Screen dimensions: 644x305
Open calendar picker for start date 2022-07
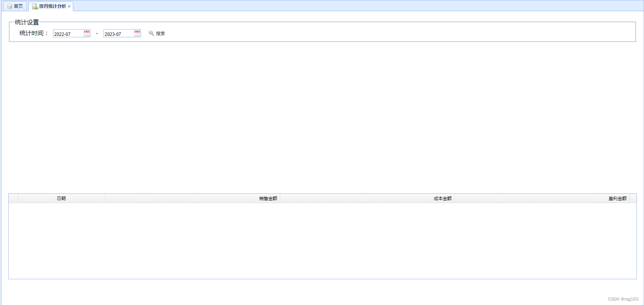click(x=87, y=33)
